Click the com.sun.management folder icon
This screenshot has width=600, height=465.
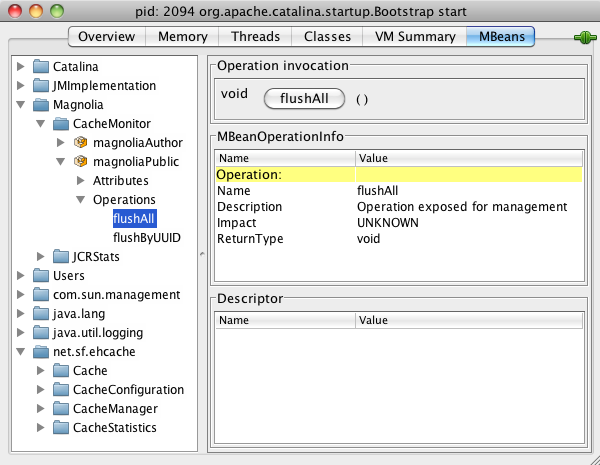click(41, 295)
